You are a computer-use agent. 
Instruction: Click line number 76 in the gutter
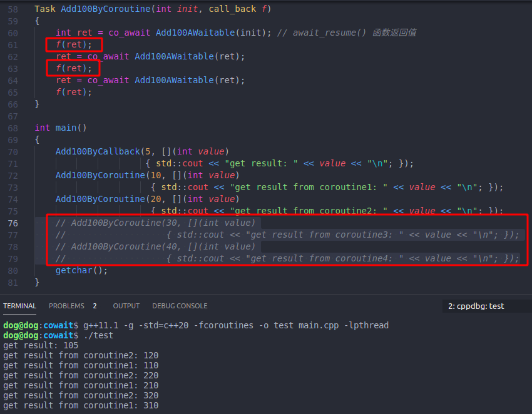click(13, 223)
